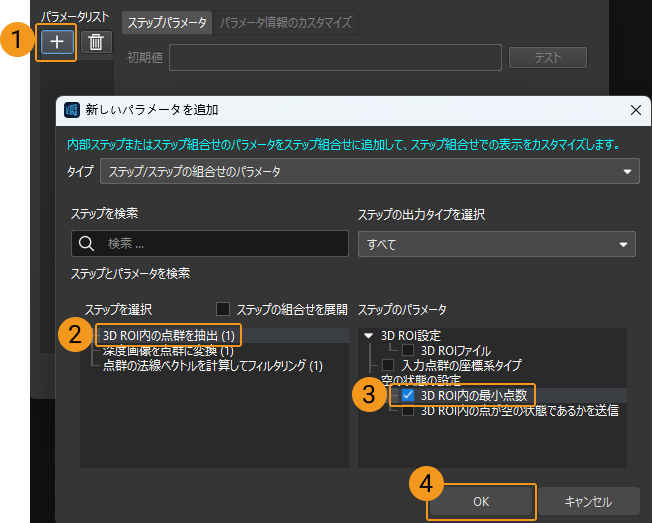Close the 新しいパラメータを追加 dialog

635,110
